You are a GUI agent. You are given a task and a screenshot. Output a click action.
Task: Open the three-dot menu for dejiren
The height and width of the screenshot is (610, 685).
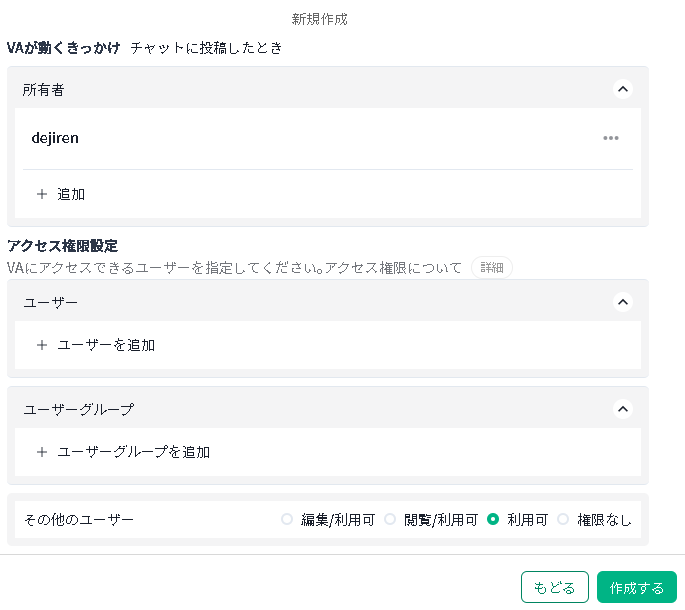point(611,138)
